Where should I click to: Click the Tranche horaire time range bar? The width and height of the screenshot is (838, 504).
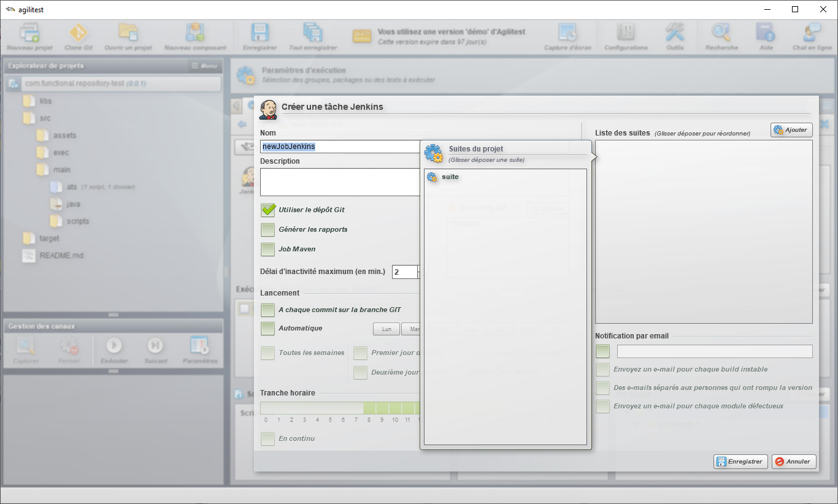pos(340,408)
